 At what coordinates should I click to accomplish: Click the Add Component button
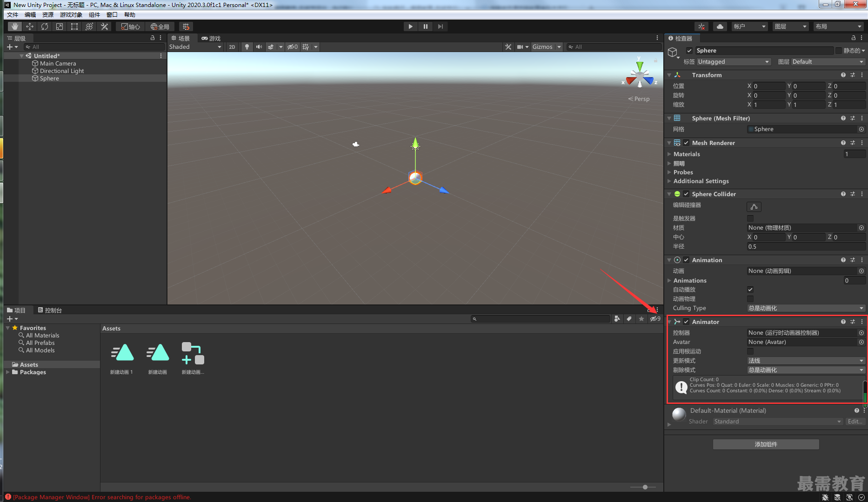766,444
